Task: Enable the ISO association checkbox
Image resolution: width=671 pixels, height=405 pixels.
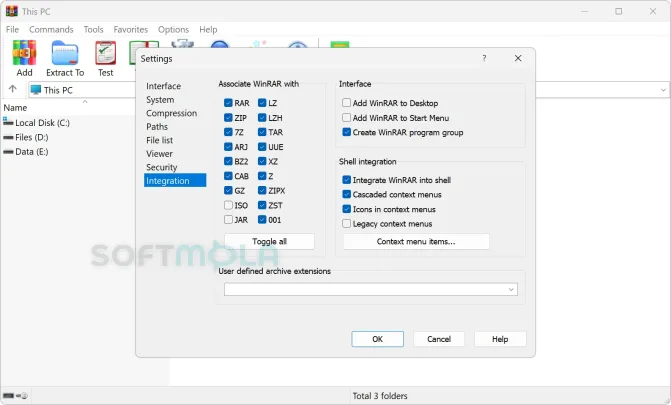Action: click(228, 205)
